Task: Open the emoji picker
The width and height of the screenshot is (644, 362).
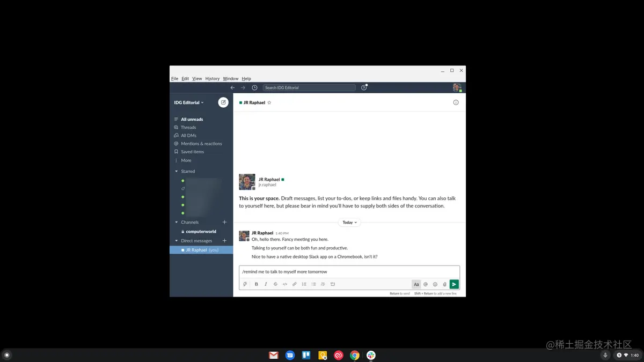Action: [x=435, y=284]
